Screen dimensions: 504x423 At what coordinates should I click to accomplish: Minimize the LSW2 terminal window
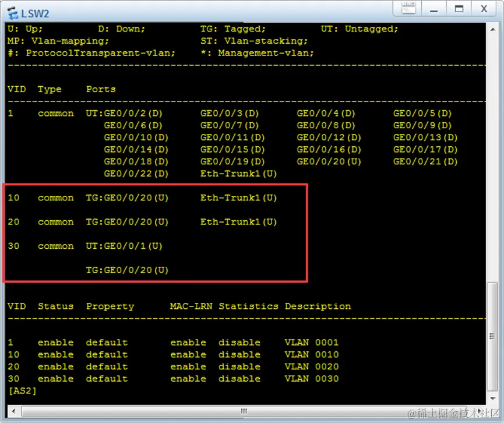pyautogui.click(x=434, y=8)
